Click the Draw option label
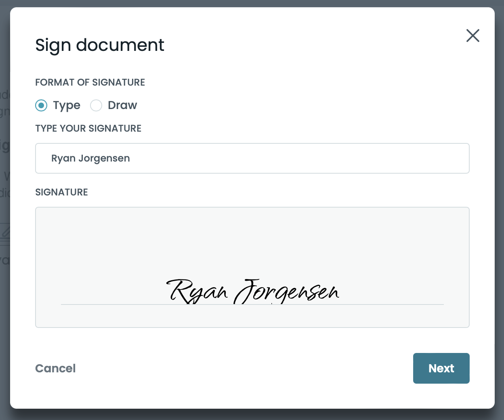The height and width of the screenshot is (420, 504). (122, 105)
